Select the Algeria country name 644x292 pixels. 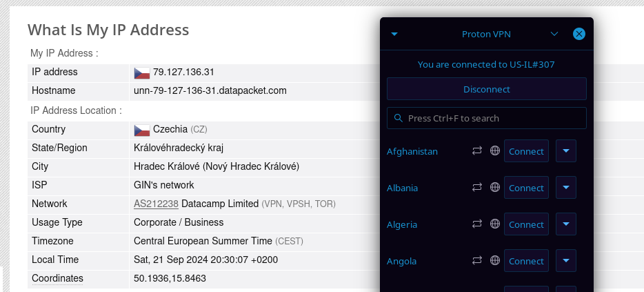click(x=402, y=224)
